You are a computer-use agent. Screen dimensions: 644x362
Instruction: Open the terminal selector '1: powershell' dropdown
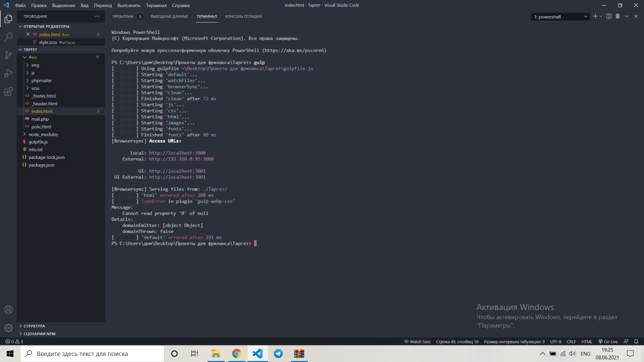560,17
